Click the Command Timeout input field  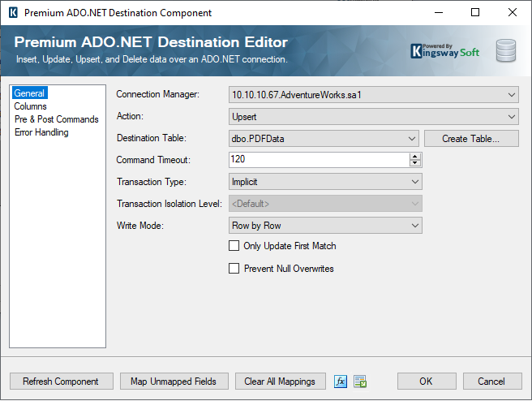coord(319,160)
